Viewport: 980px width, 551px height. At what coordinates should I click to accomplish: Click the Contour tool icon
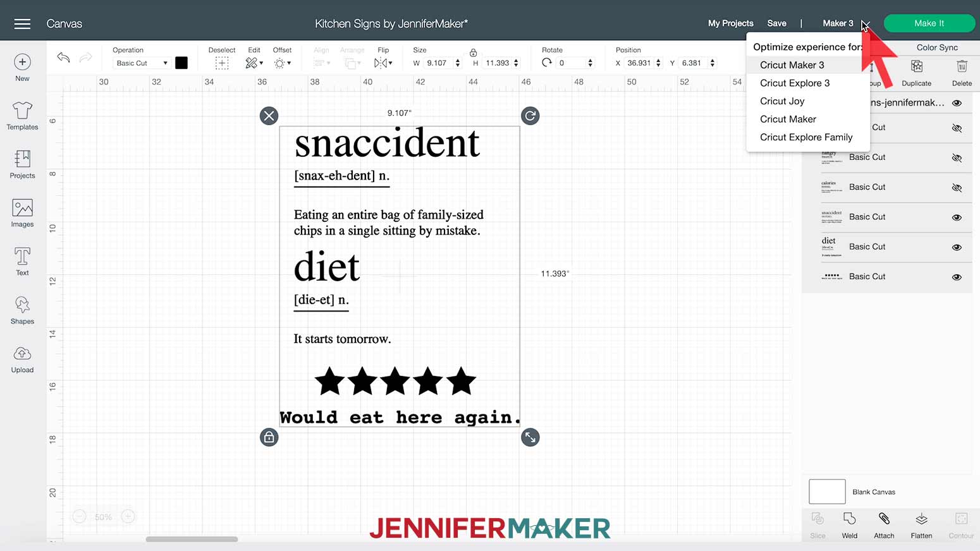click(961, 519)
